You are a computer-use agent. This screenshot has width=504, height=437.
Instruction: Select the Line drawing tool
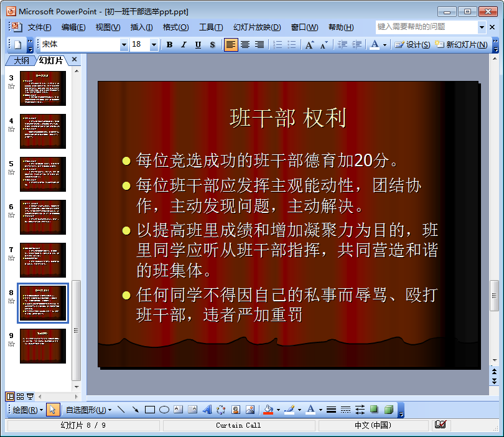point(121,410)
